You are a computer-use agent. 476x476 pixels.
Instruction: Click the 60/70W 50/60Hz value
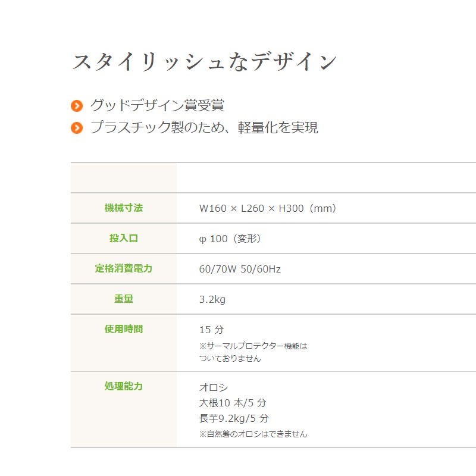point(240,270)
